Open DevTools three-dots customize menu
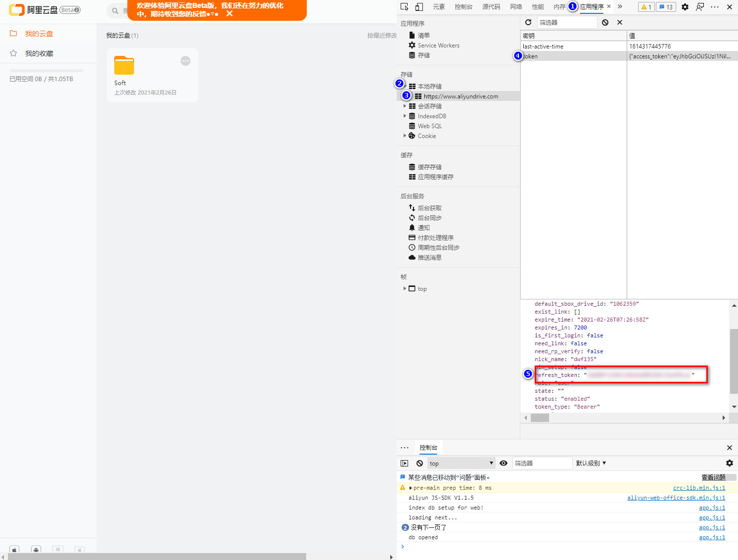This screenshot has width=738, height=560. 715,7
